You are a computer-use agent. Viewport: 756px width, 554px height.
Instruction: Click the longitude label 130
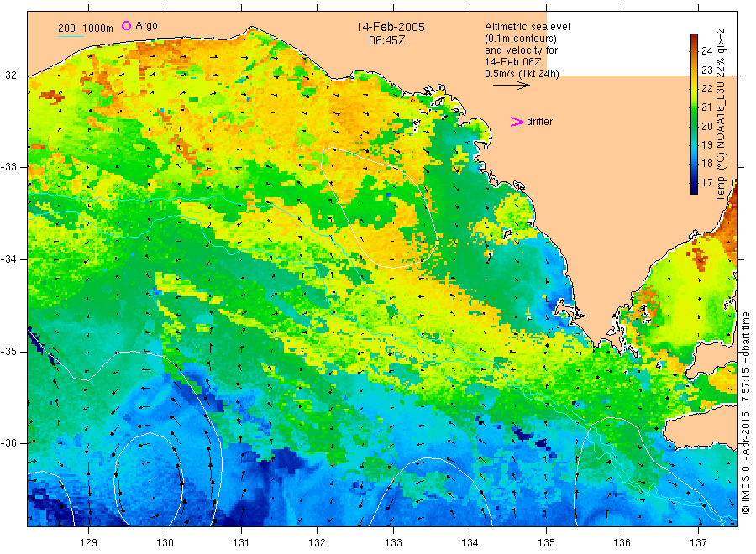(165, 543)
